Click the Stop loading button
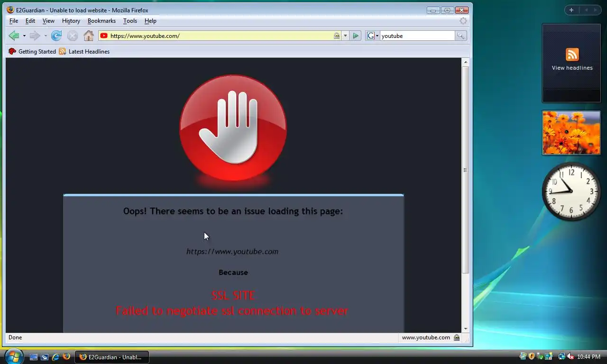Screen dimensions: 607x364 pyautogui.click(x=72, y=36)
